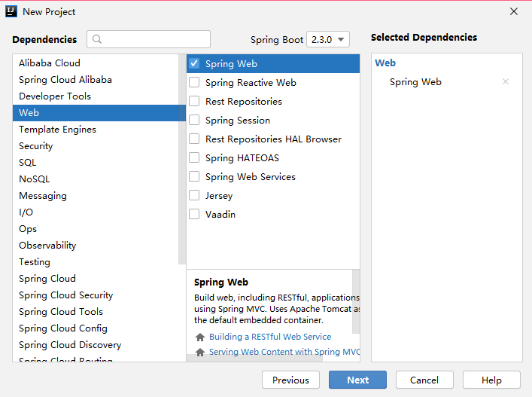
Task: Click the description pane horizontal scrollbar
Action: [x=254, y=358]
